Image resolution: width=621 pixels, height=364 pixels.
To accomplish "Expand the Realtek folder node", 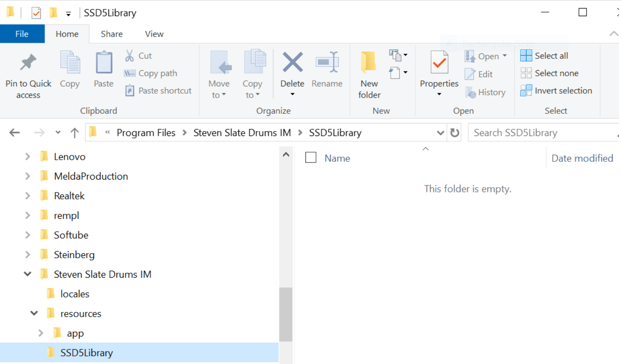I will point(27,196).
